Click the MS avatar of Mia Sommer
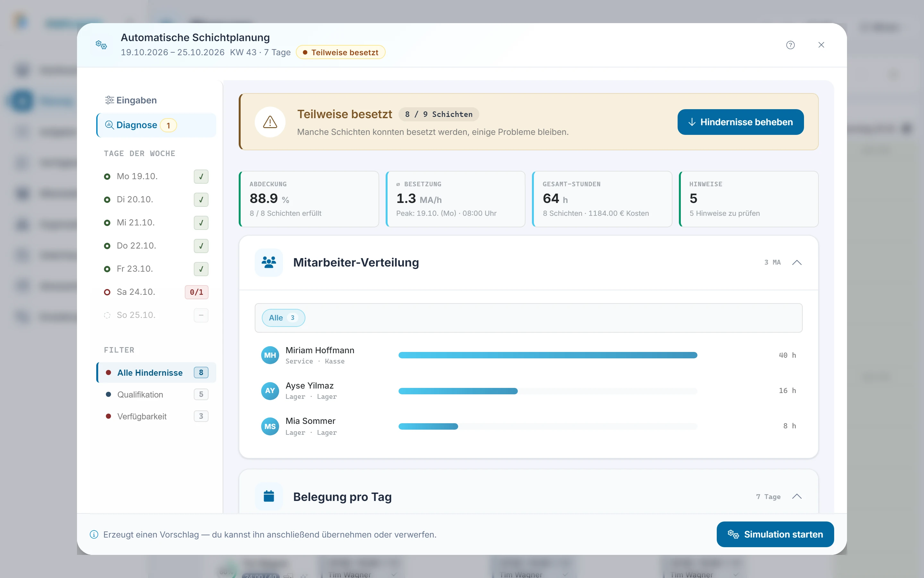Screen dimensions: 924x578 point(270,426)
